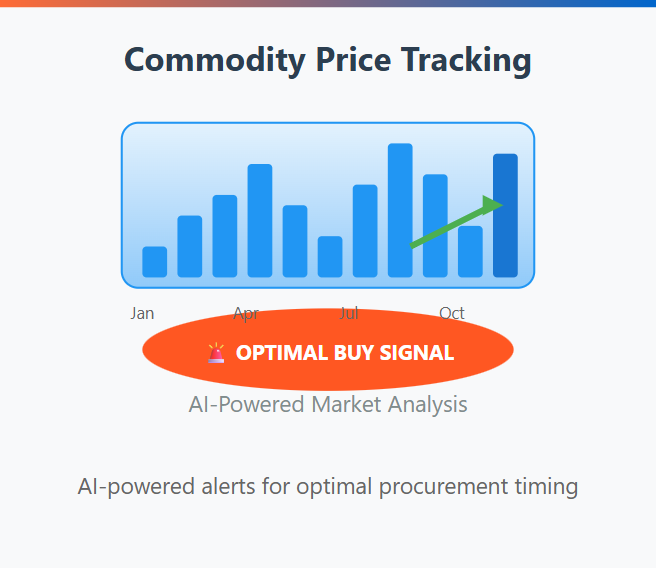Click the short tenth bar above Oct
The image size is (656, 568).
(470, 251)
